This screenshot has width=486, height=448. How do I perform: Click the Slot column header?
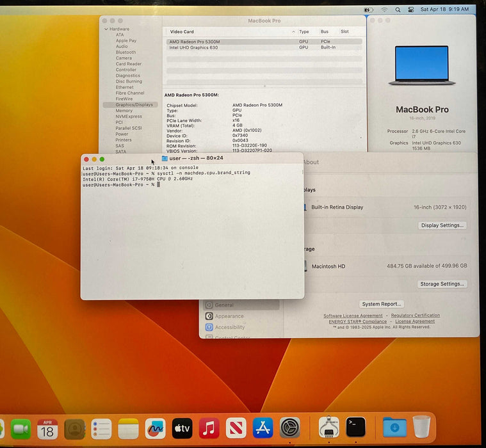tap(344, 31)
